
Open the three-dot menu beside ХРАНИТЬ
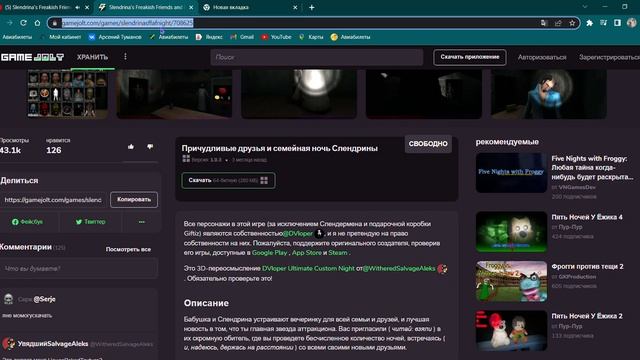tap(125, 57)
